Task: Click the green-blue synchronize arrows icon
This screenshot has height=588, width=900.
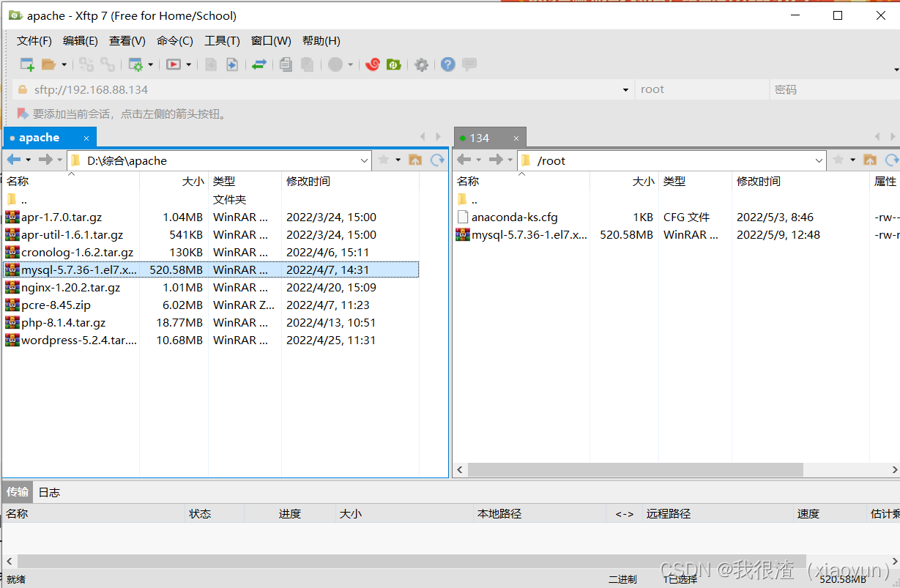Action: tap(259, 64)
